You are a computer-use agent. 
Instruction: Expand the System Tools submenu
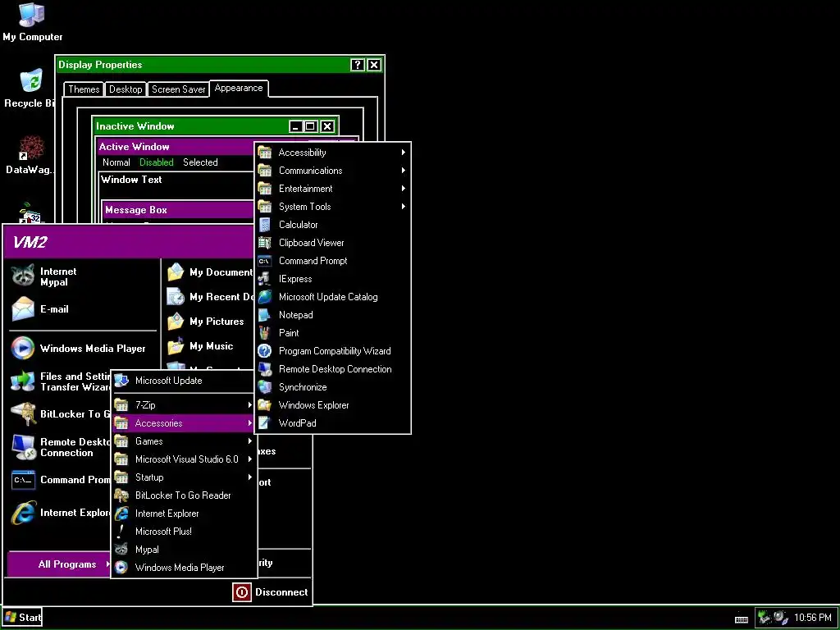(x=332, y=207)
